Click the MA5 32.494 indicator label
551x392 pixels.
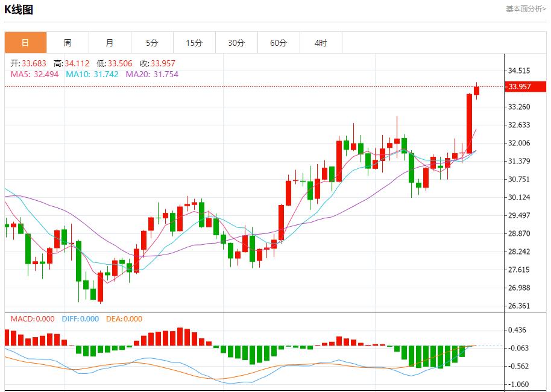(34, 74)
